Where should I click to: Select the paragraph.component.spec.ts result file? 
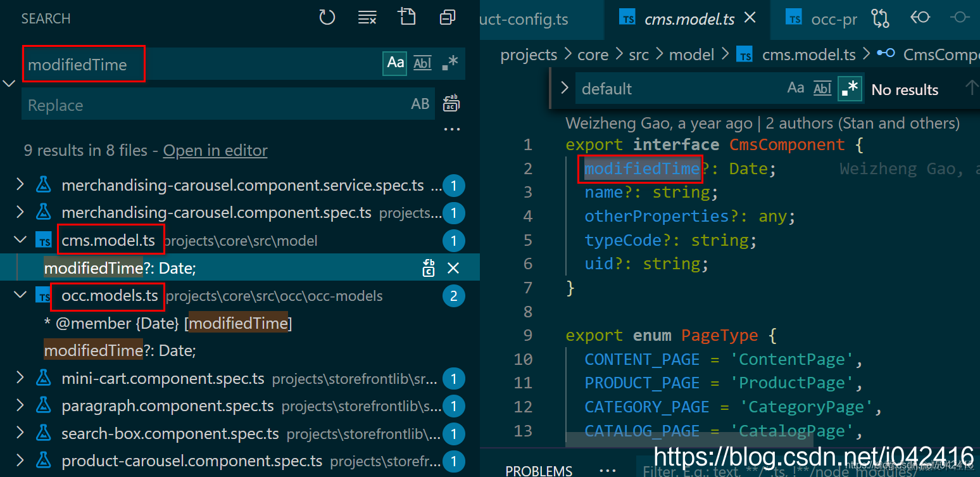coord(168,406)
